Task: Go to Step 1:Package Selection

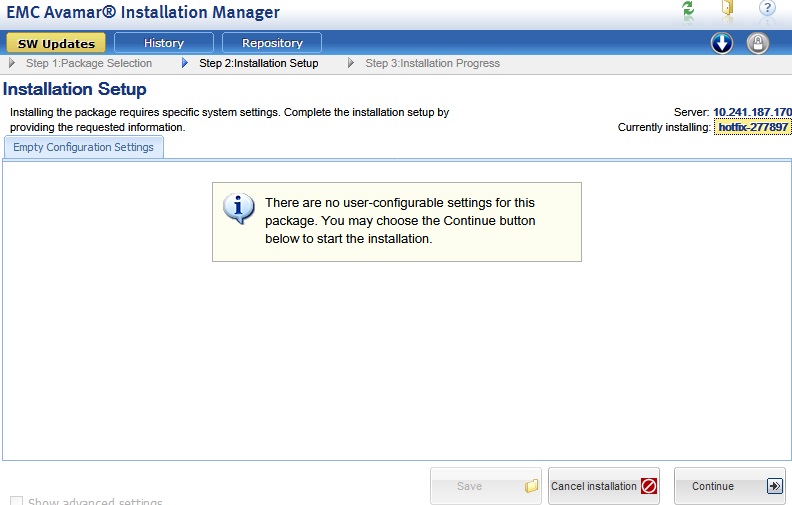Action: pyautogui.click(x=89, y=63)
